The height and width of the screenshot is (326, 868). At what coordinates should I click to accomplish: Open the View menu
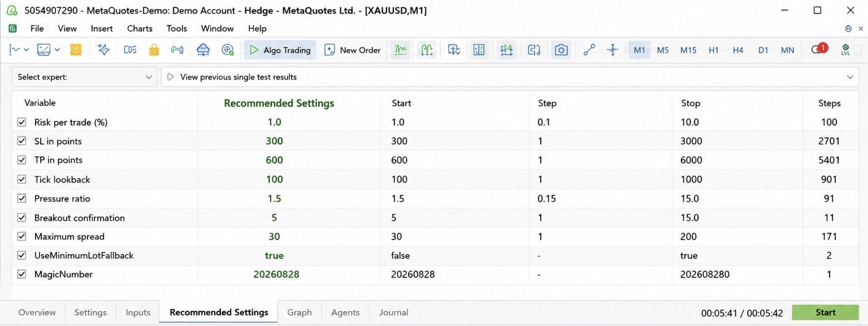click(x=67, y=28)
